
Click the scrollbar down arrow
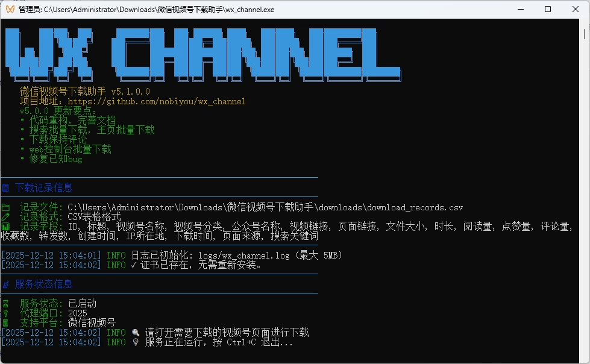click(585, 359)
